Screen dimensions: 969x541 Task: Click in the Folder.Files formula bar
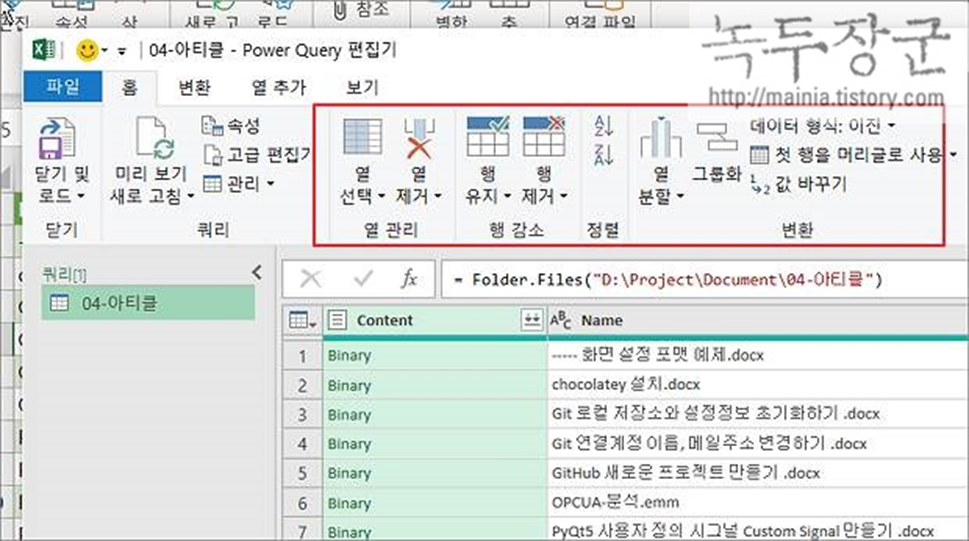pos(705,279)
